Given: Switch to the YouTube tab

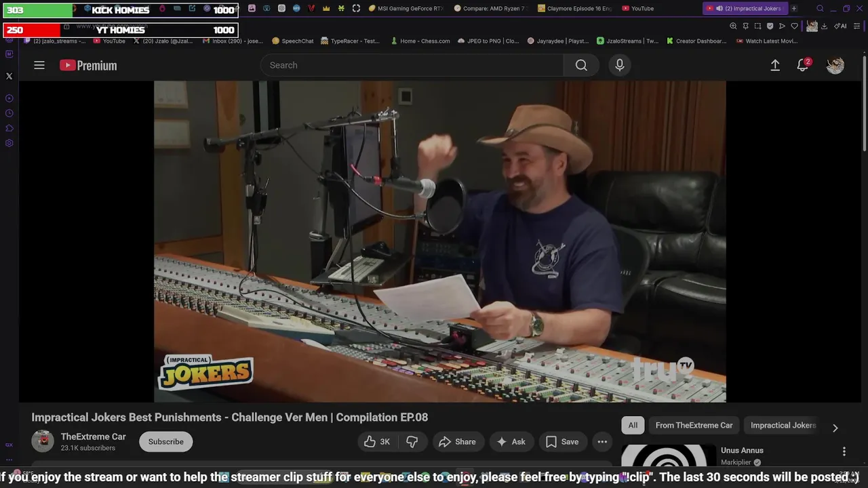Looking at the screenshot, I should click(x=637, y=8).
